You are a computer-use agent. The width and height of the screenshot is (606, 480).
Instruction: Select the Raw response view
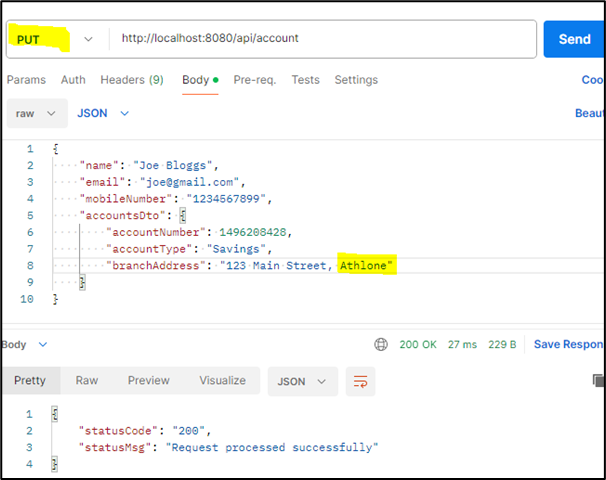click(87, 381)
